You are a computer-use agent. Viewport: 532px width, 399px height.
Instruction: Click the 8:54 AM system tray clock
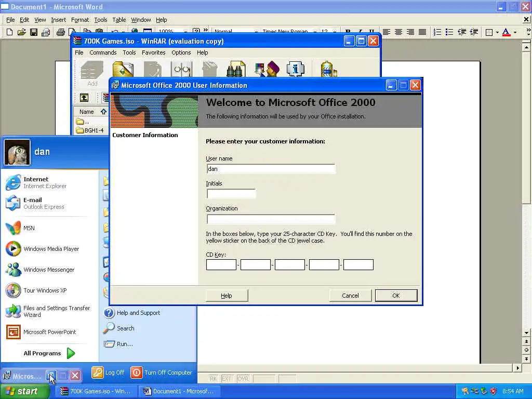click(513, 391)
